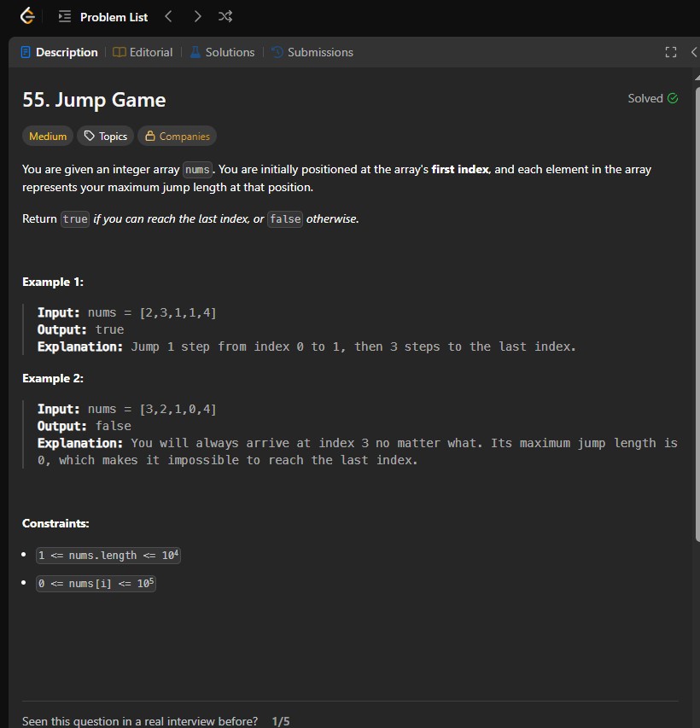Click the Medium difficulty badge
This screenshot has height=728, width=700.
(x=48, y=137)
